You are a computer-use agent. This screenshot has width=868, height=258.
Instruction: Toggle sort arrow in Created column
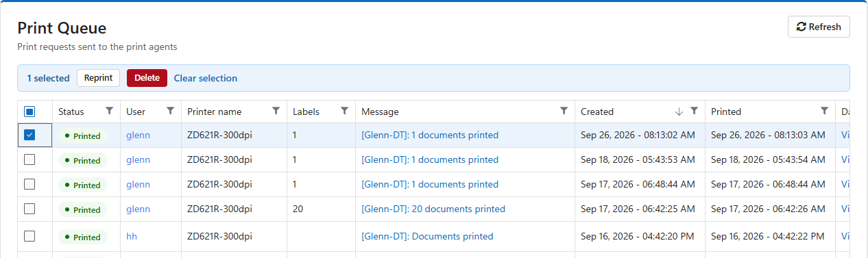(679, 112)
